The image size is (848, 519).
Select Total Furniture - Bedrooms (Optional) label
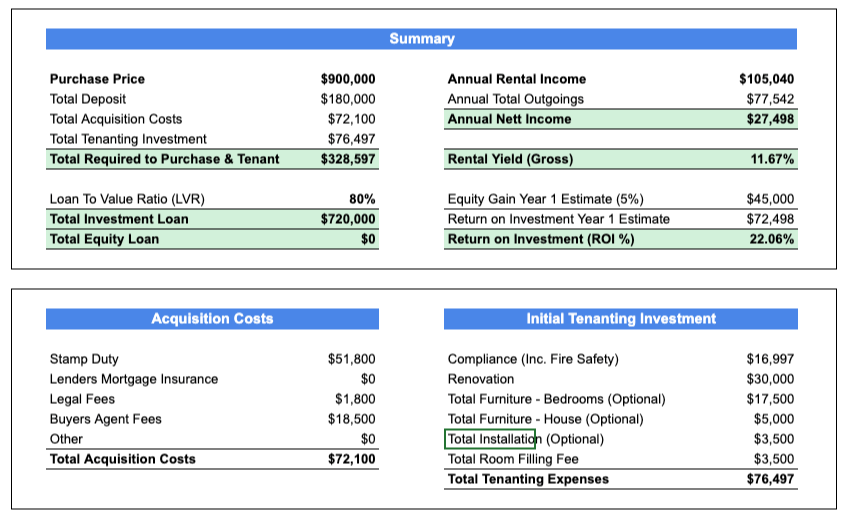556,399
